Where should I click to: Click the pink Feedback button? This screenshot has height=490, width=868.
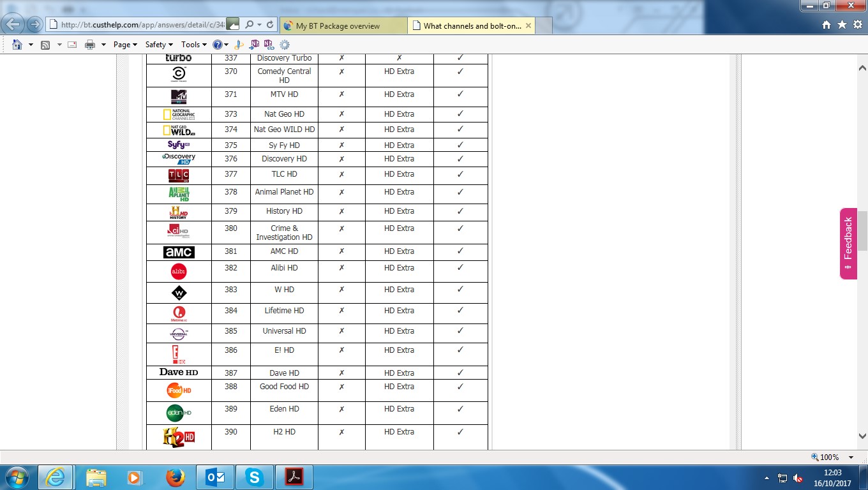click(848, 243)
